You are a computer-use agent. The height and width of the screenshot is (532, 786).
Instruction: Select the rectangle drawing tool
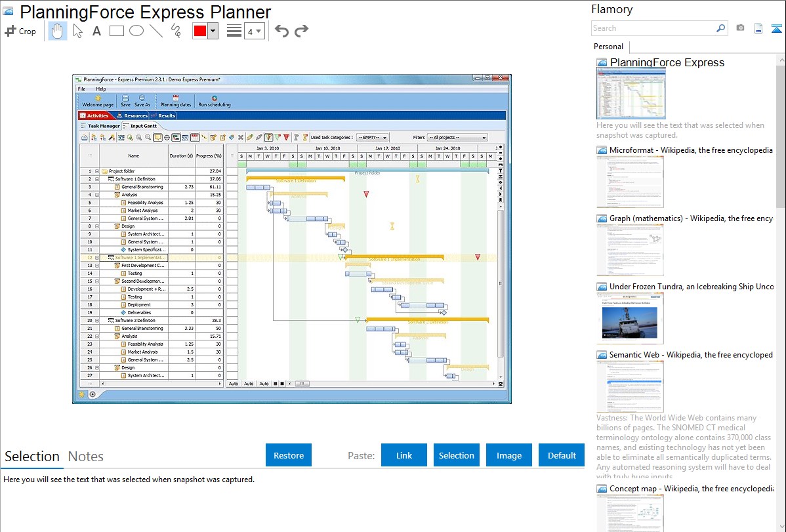click(116, 31)
